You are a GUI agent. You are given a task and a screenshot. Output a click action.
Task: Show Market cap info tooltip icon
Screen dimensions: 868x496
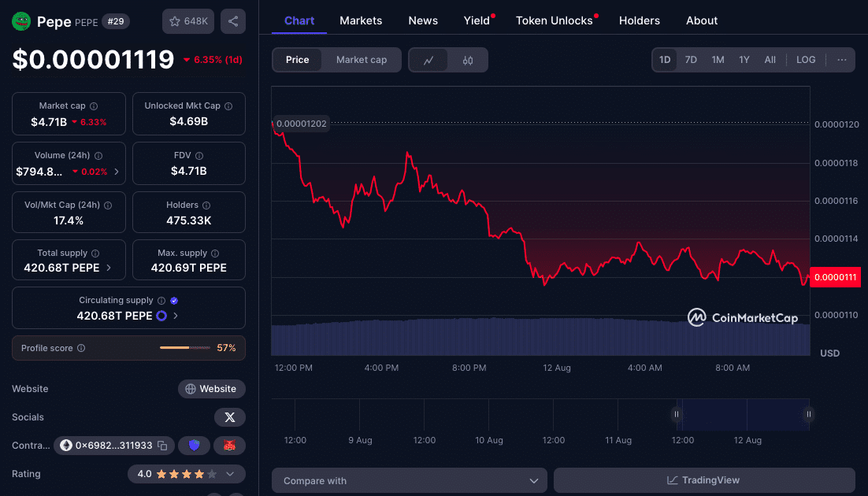point(94,106)
